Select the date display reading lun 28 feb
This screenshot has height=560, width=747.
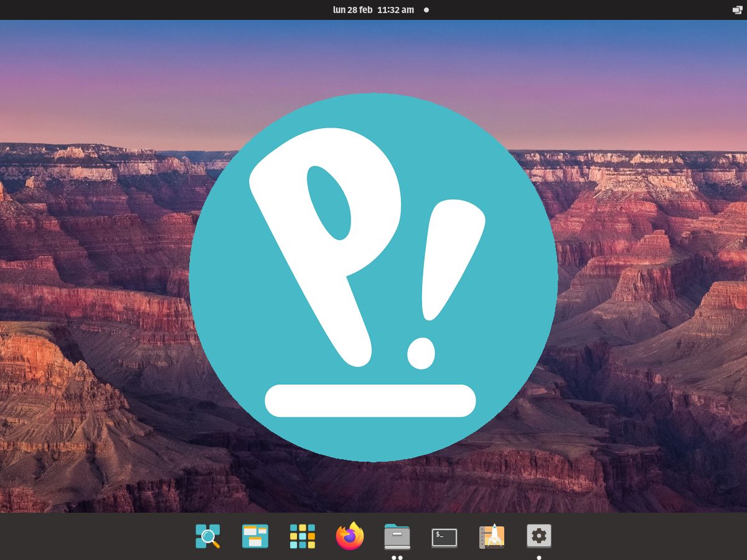click(x=352, y=10)
